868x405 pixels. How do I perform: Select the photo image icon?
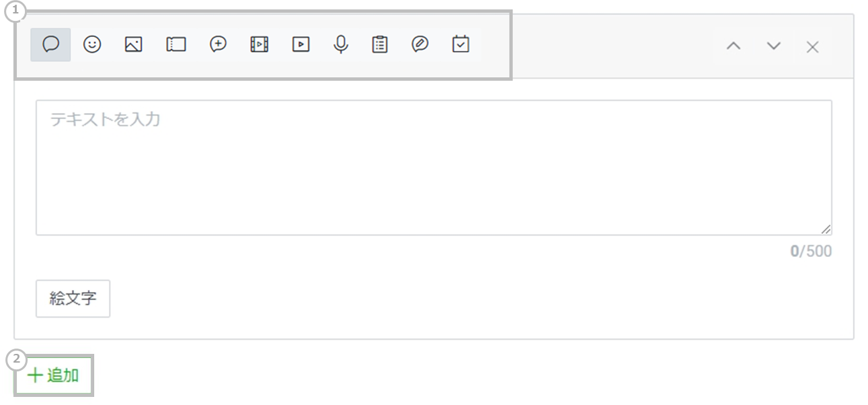pos(133,45)
